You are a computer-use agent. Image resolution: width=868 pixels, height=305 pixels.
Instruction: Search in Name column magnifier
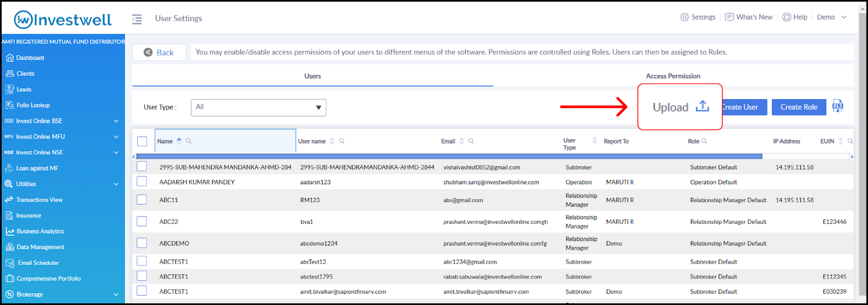point(189,141)
